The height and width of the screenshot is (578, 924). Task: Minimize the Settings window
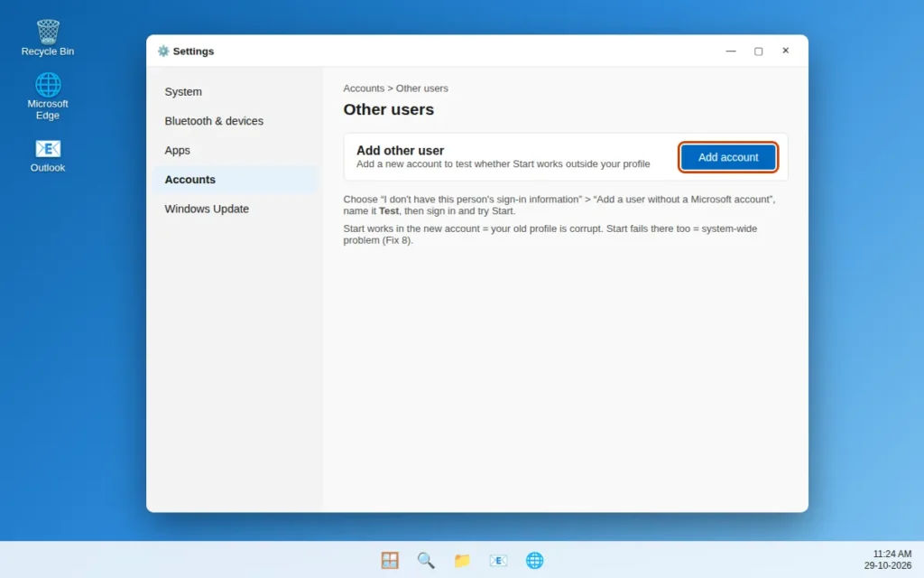731,51
